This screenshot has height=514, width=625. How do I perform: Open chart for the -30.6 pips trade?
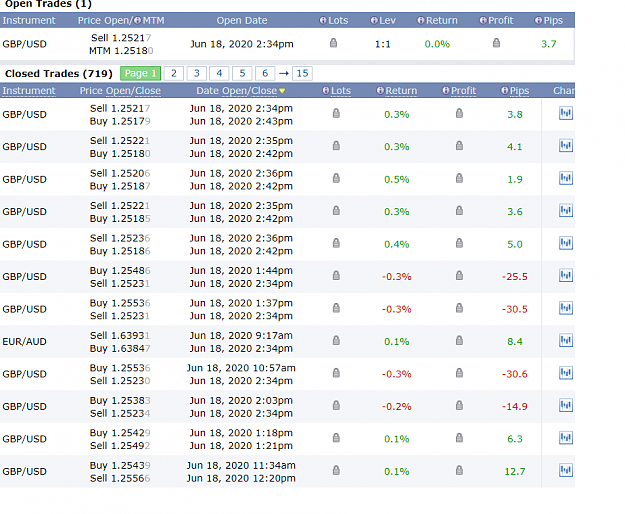pyautogui.click(x=566, y=373)
